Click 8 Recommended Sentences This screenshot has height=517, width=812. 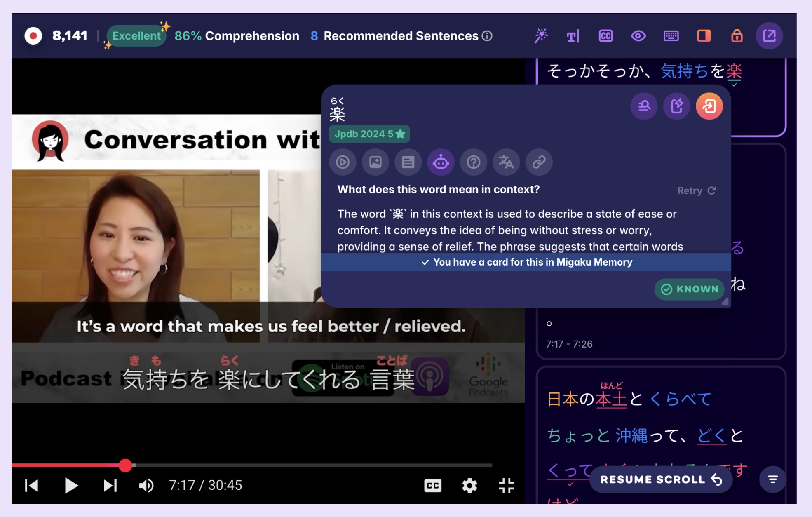pos(394,36)
